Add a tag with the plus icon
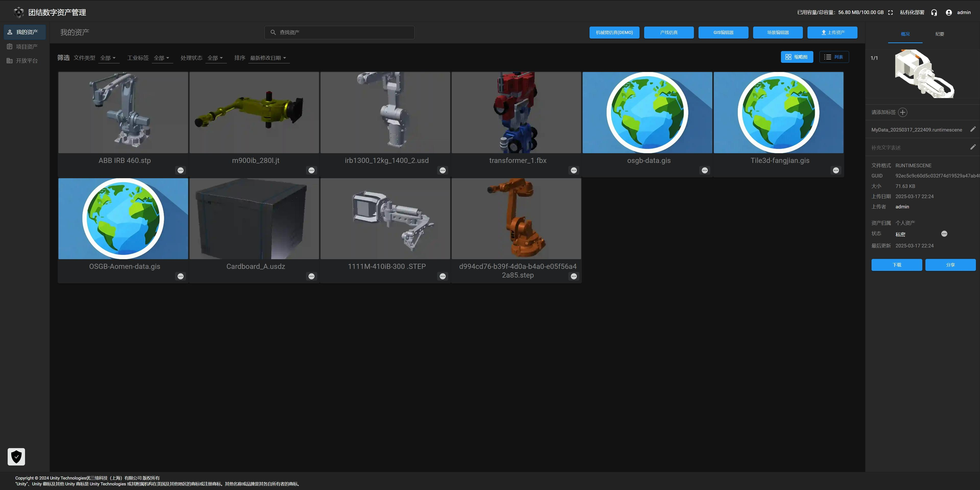 click(902, 112)
